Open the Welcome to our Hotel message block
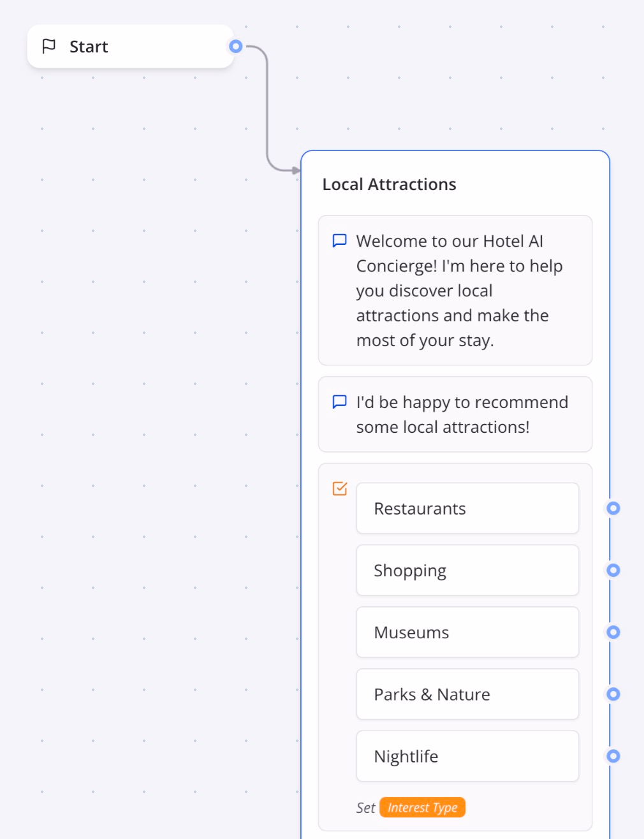 [455, 291]
